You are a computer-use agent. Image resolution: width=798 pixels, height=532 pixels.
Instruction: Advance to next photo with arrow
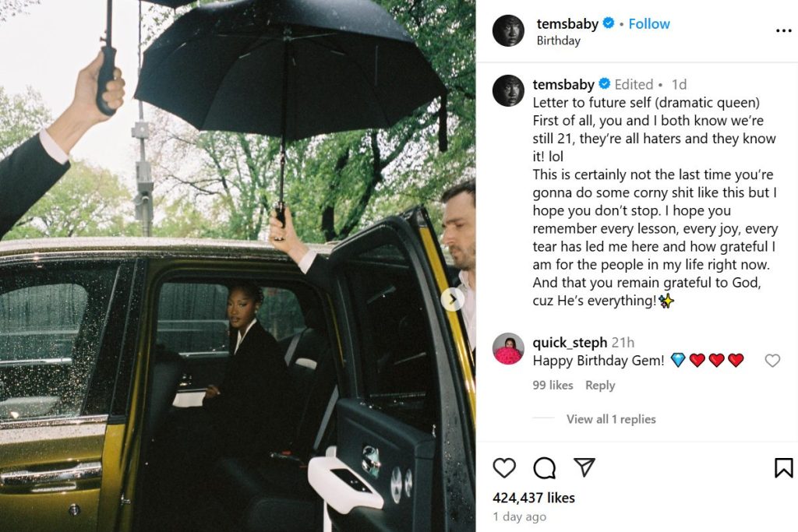tap(452, 300)
